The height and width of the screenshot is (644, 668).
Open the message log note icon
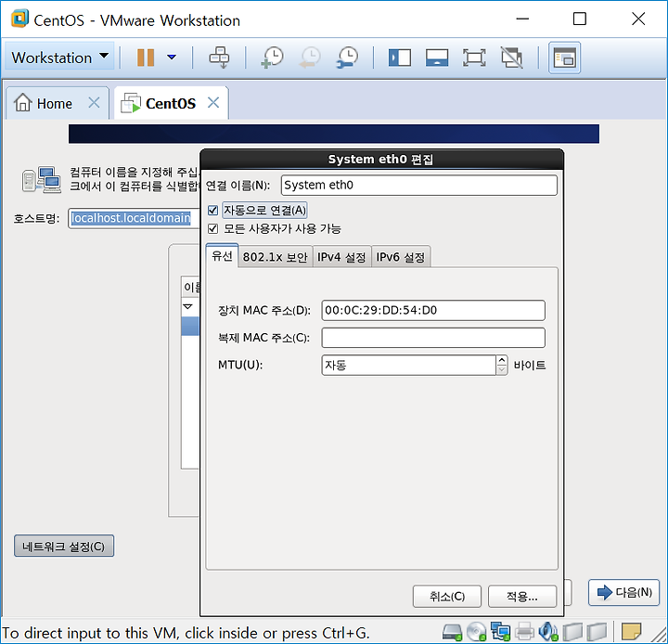[632, 632]
